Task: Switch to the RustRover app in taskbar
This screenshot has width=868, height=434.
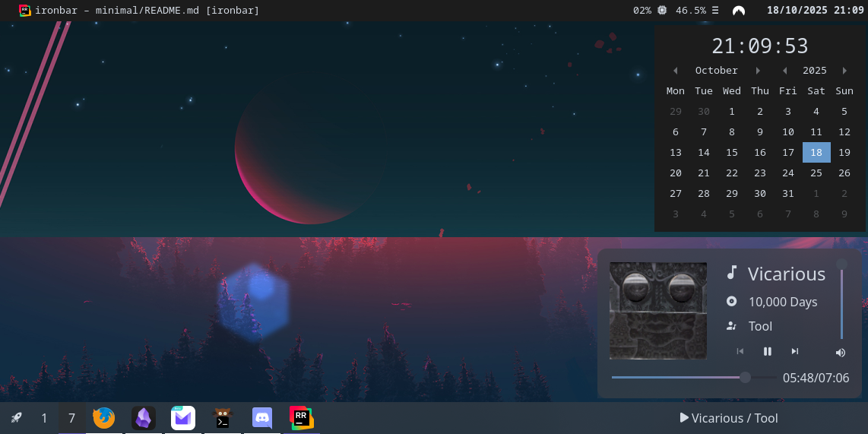Action: pos(302,418)
